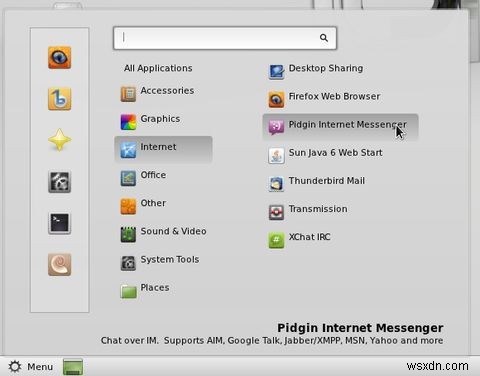Click the green desktop icon in panel
The height and width of the screenshot is (376, 480).
(73, 367)
